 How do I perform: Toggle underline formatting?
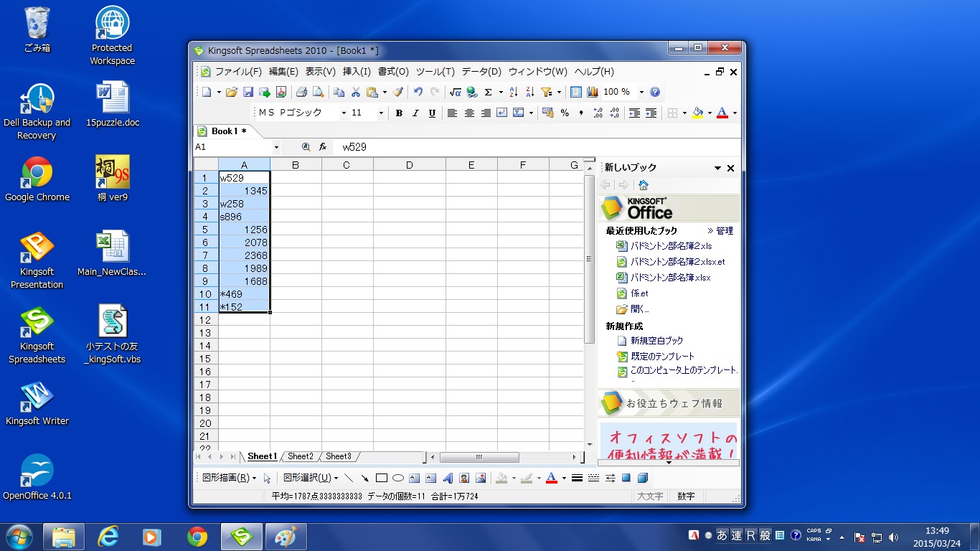(x=432, y=113)
